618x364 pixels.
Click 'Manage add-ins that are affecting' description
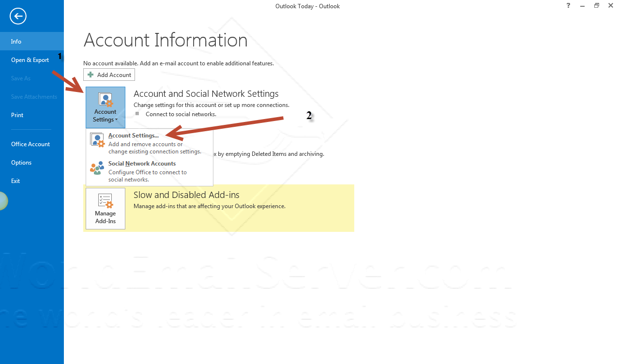click(x=210, y=206)
